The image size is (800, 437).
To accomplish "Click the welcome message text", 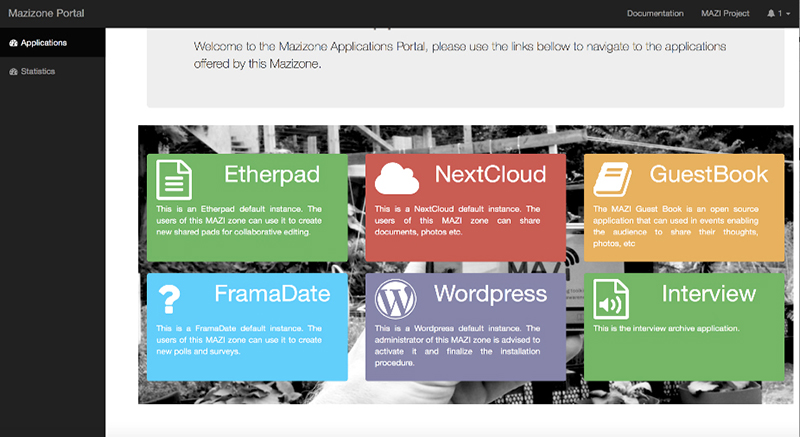I will 460,55.
